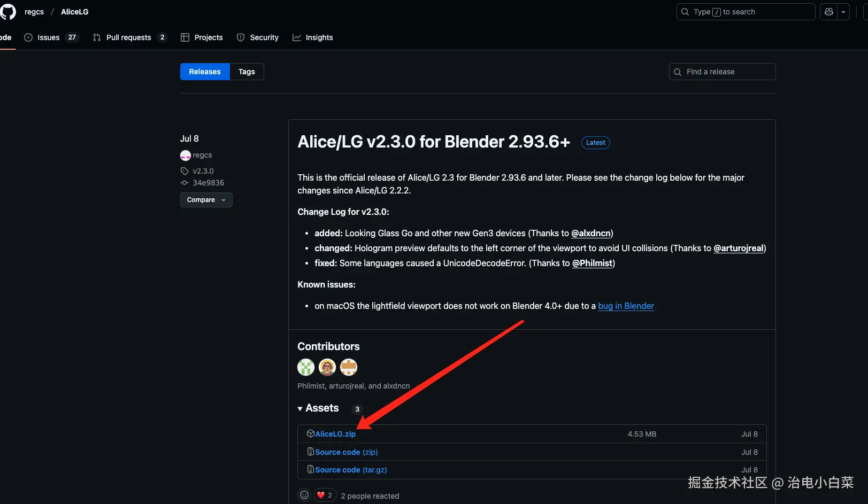Image resolution: width=868 pixels, height=504 pixels.
Task: Click the file icon beside Source code (tar.gz)
Action: click(x=310, y=469)
